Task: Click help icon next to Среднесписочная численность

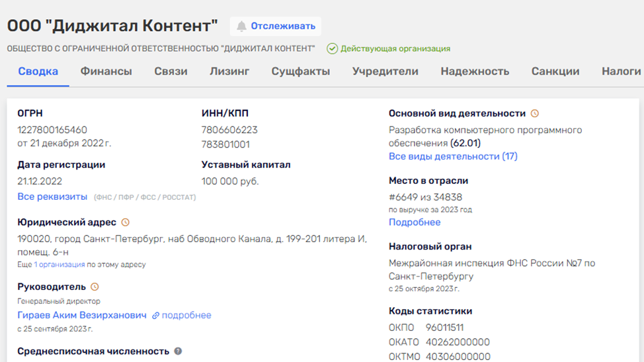Action: 178,351
